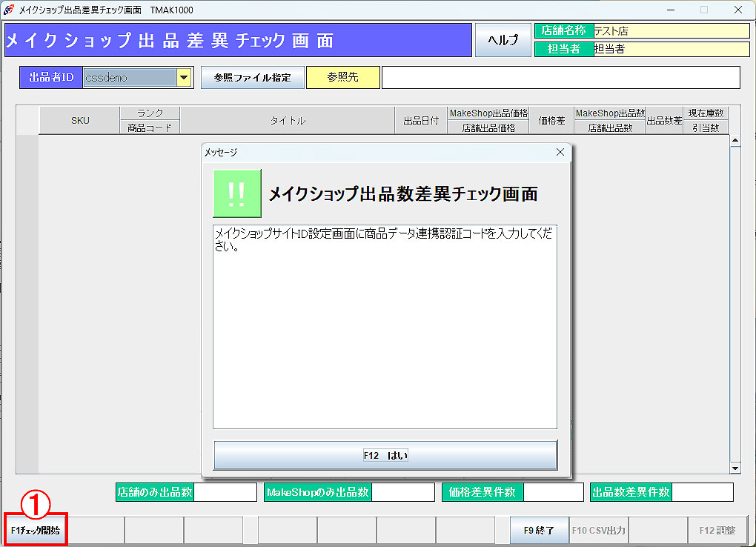Click the 出品数差 column header
Image resolution: width=756 pixels, height=547 pixels.
[664, 120]
